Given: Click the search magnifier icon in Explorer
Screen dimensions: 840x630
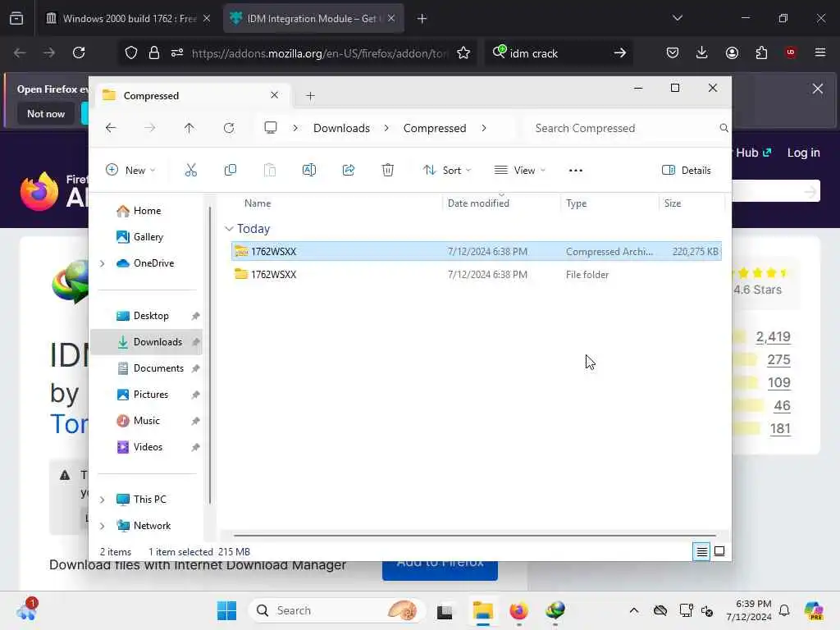Looking at the screenshot, I should [x=724, y=128].
